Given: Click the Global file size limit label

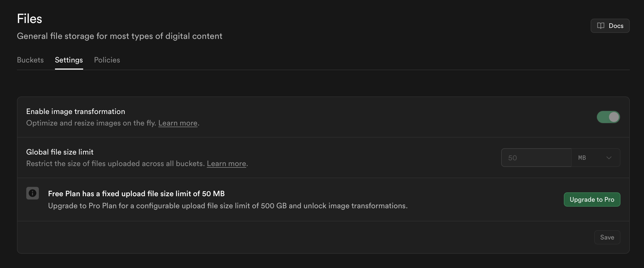Looking at the screenshot, I should coord(60,152).
